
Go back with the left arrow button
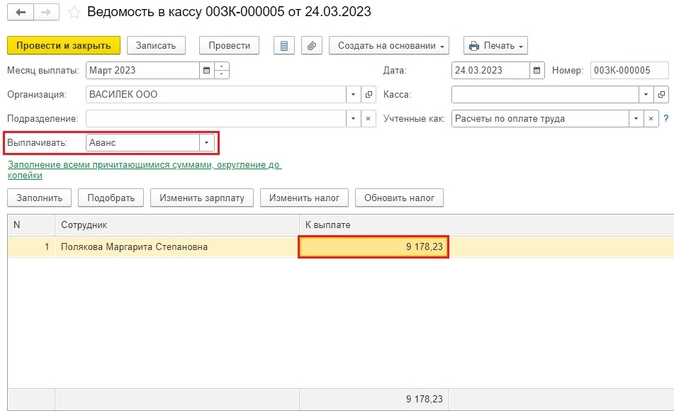point(21,12)
